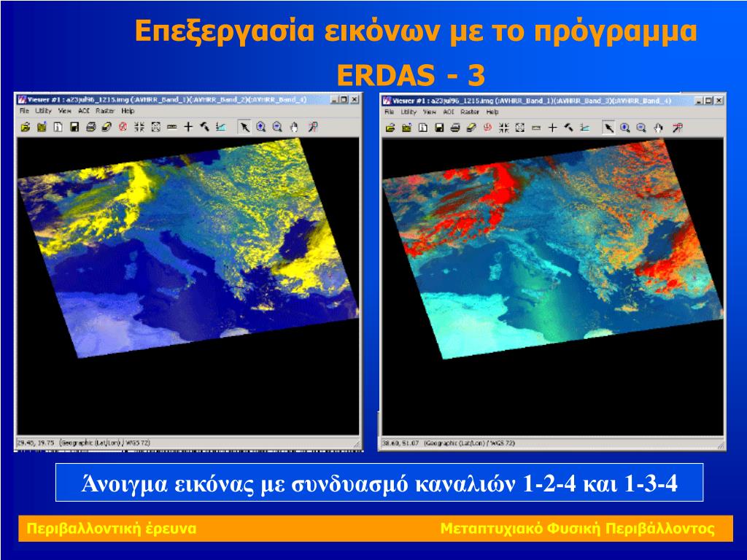Pick zoom-out magnifier in Band_3 viewer
747x560 pixels.
(x=641, y=128)
